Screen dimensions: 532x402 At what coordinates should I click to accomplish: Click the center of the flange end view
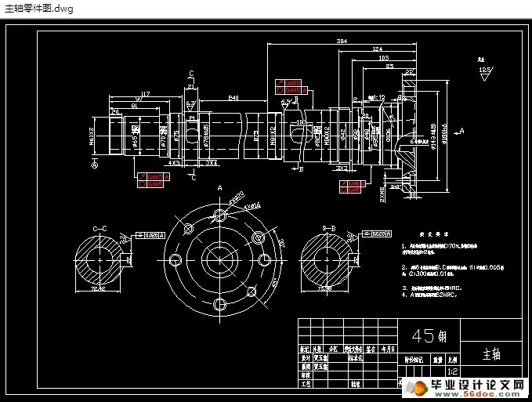click(x=220, y=260)
